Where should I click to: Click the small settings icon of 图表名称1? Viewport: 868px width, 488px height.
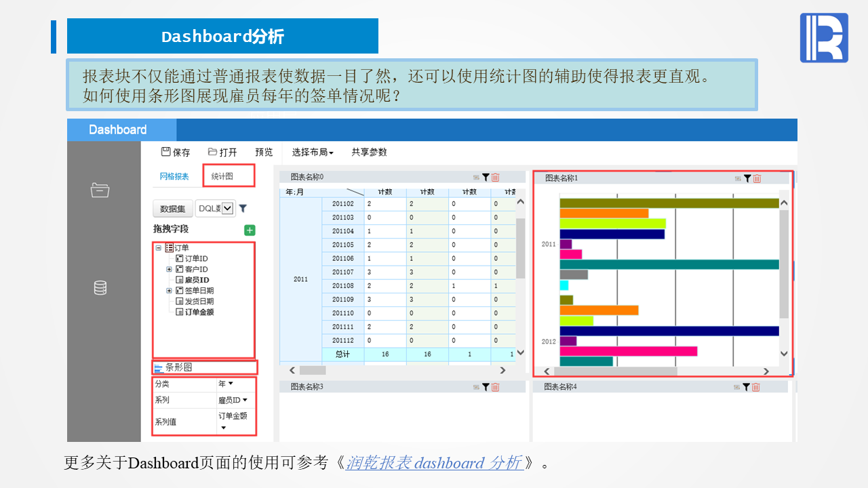(x=738, y=178)
